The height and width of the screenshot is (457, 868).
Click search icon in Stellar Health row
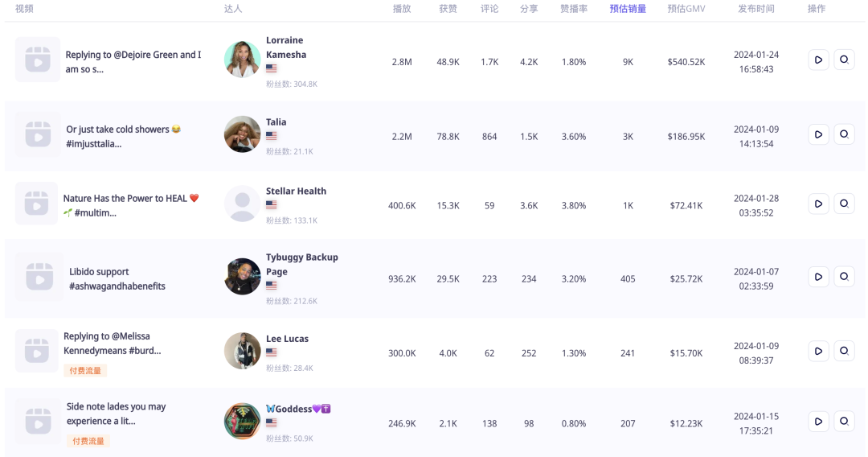coord(844,204)
